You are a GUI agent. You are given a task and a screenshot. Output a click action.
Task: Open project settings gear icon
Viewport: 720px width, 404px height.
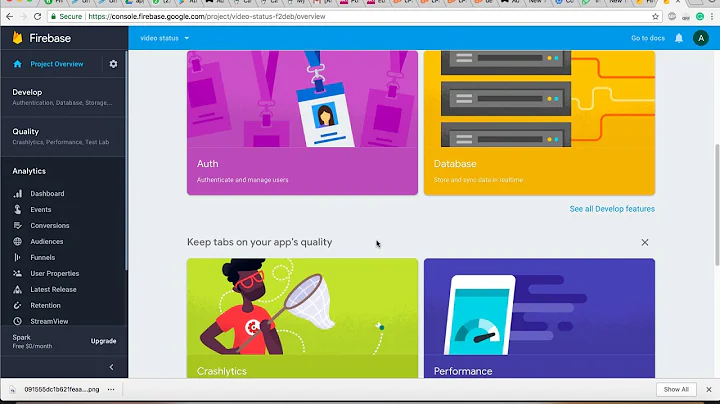113,64
